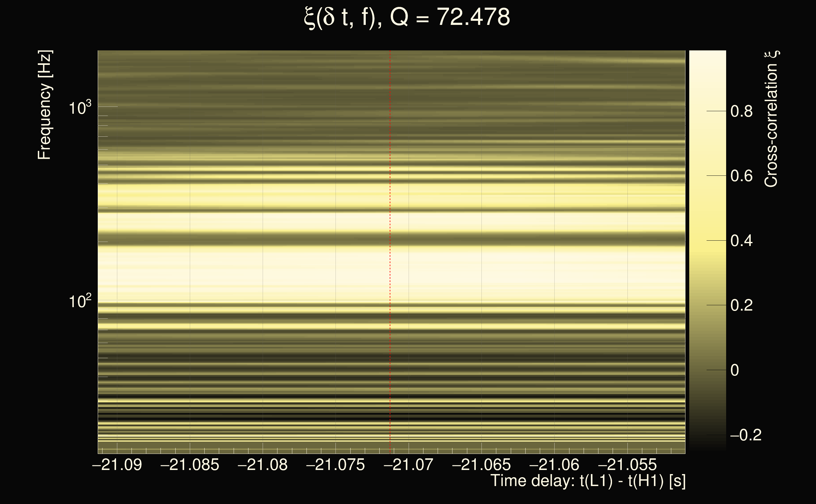Click the 0 tick on the colorbar
The image size is (816, 504).
point(735,370)
